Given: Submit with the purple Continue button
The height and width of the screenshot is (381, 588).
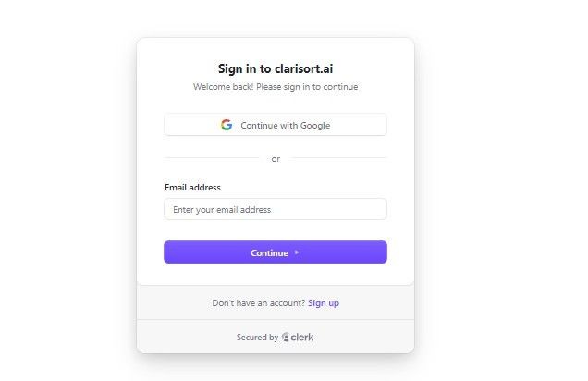Looking at the screenshot, I should click(276, 252).
